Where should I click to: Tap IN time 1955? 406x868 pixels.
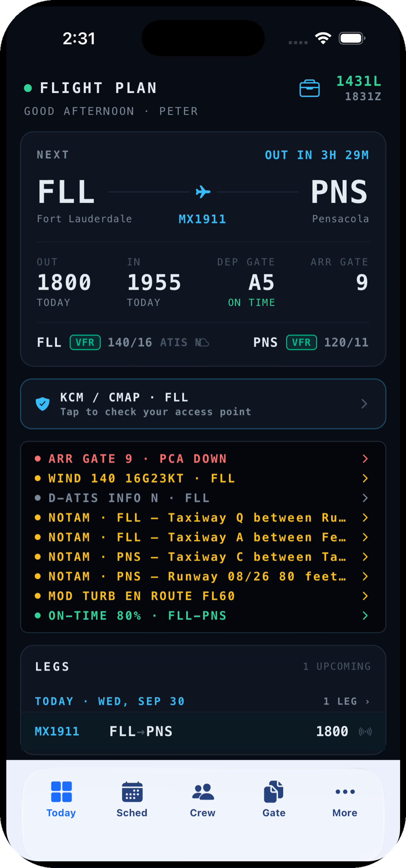point(154,283)
